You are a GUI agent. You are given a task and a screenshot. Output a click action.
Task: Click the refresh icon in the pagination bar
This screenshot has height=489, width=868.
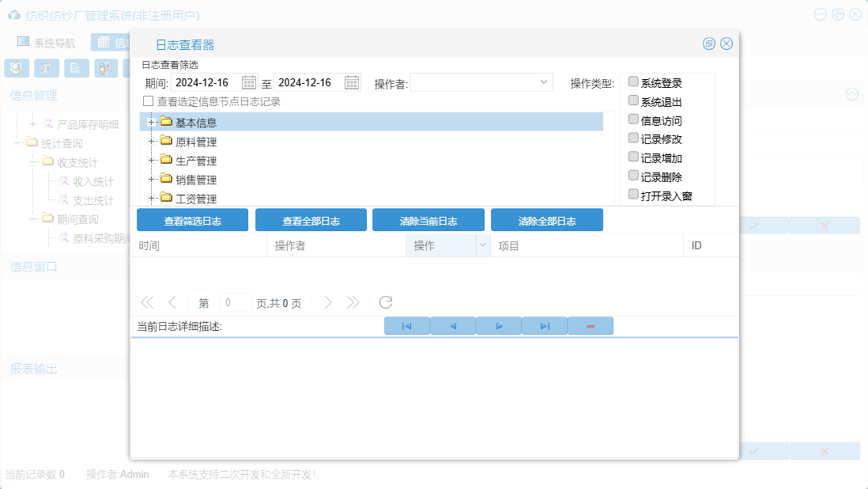pyautogui.click(x=386, y=302)
